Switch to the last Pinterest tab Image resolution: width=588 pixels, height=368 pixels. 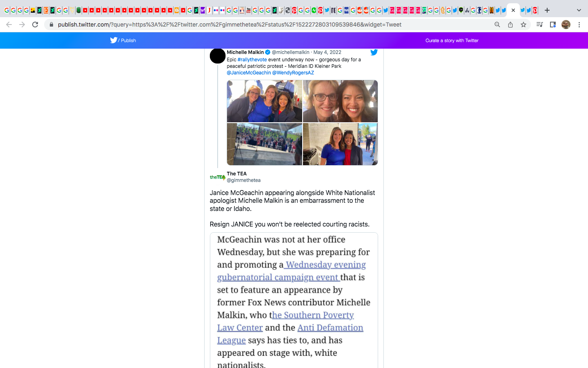click(x=535, y=10)
